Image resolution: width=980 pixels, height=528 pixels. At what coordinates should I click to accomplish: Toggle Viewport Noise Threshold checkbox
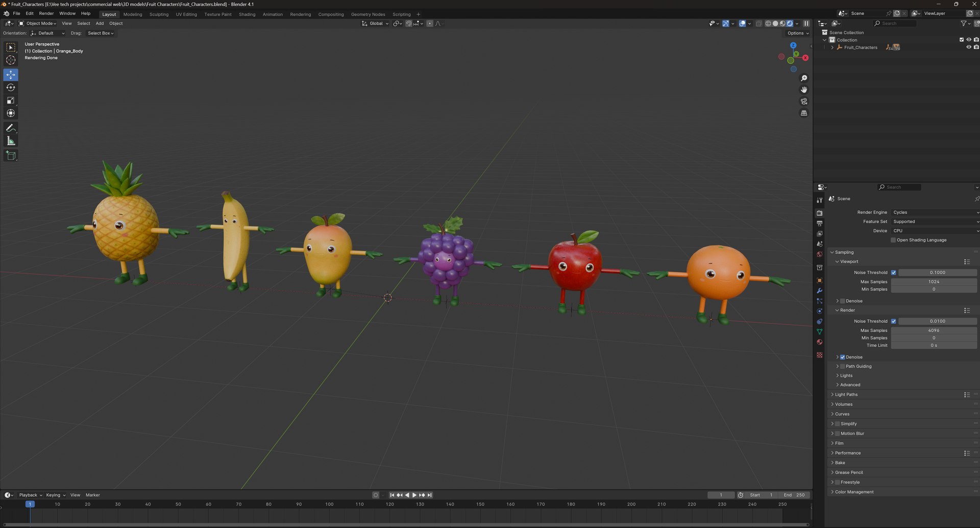(x=893, y=273)
